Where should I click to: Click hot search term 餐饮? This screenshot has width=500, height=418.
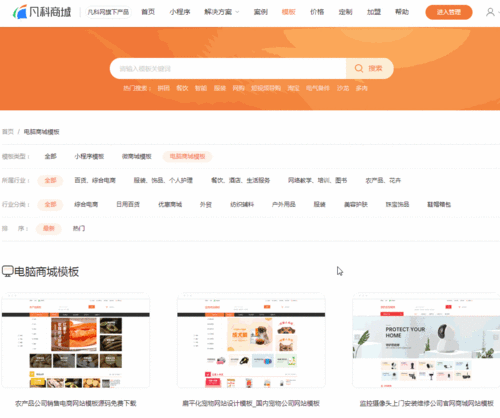point(182,88)
